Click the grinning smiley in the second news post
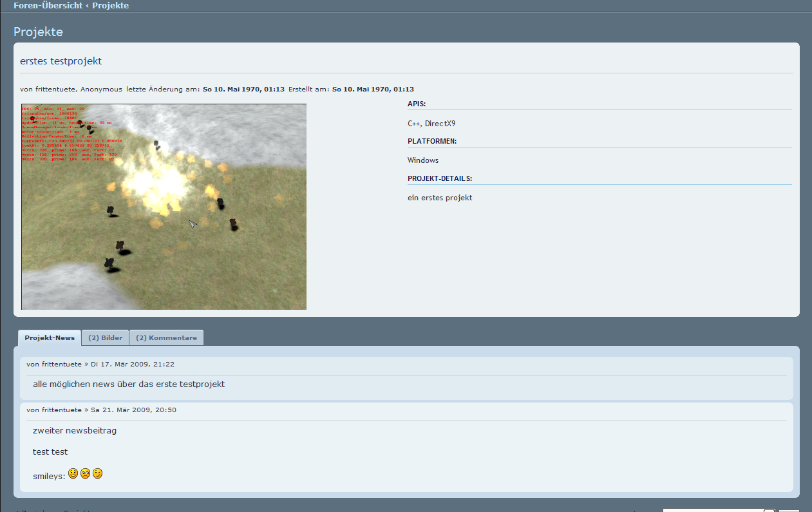 73,474
